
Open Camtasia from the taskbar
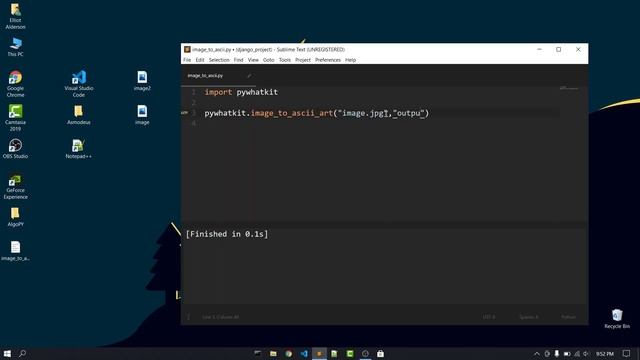350,353
